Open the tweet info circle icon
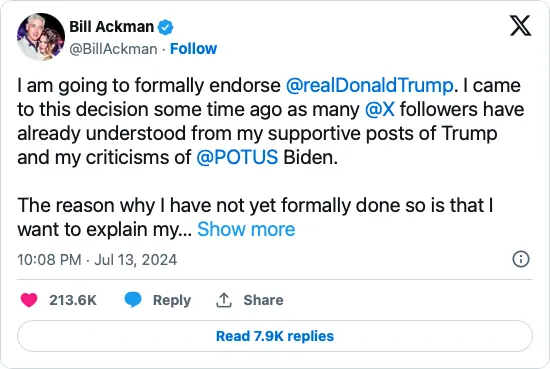Image resolution: width=550 pixels, height=369 pixels. (x=521, y=259)
